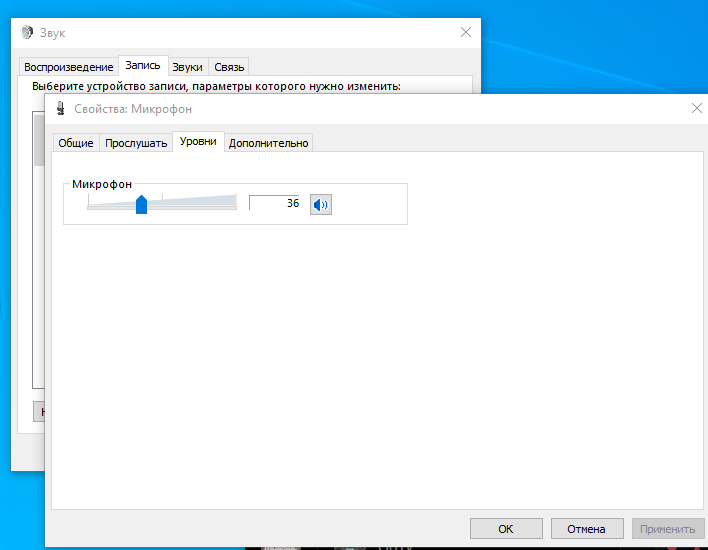Confirm with the OK button
708x550 pixels.
pyautogui.click(x=506, y=529)
